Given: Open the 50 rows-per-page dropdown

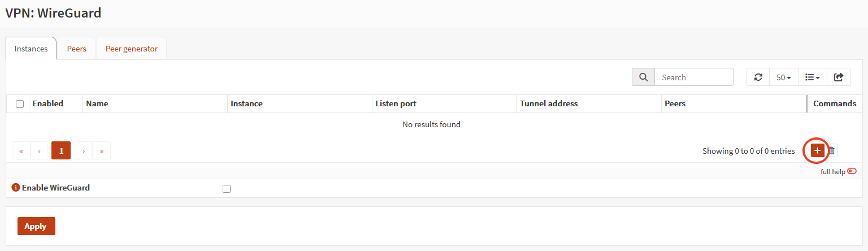Looking at the screenshot, I should [x=783, y=77].
